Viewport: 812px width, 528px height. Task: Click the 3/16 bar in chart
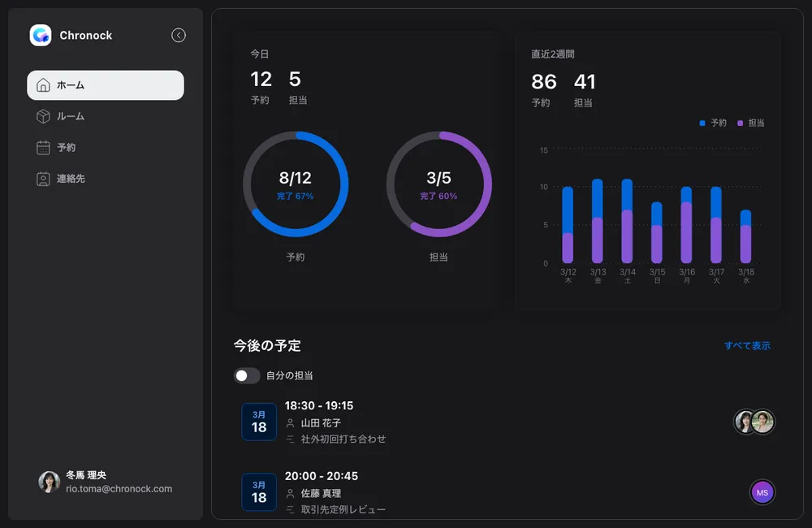[x=686, y=225]
